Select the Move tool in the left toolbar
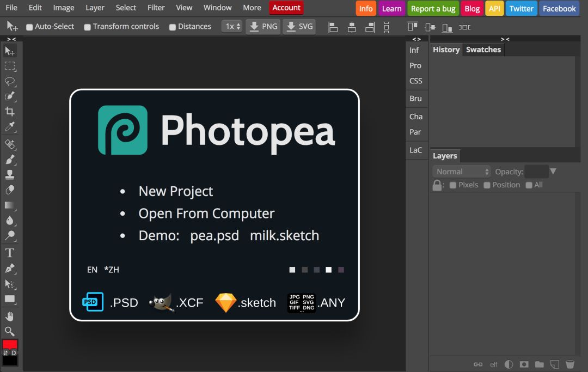 click(10, 51)
